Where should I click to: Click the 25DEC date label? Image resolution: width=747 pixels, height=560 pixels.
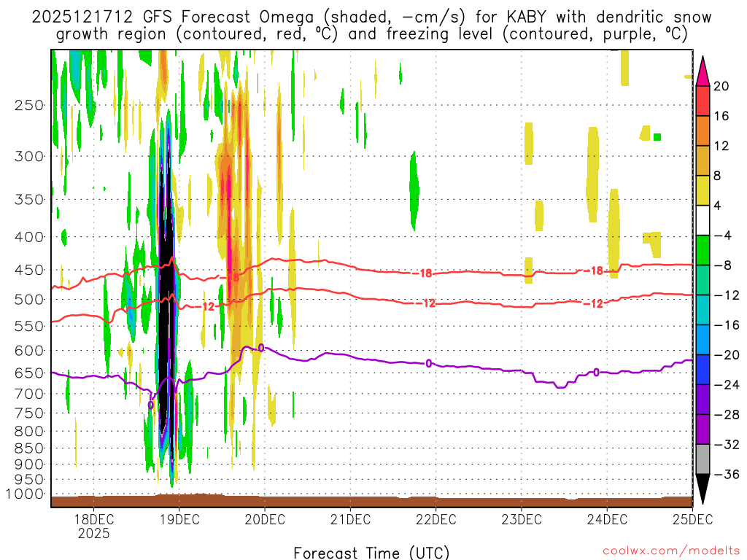point(693,519)
